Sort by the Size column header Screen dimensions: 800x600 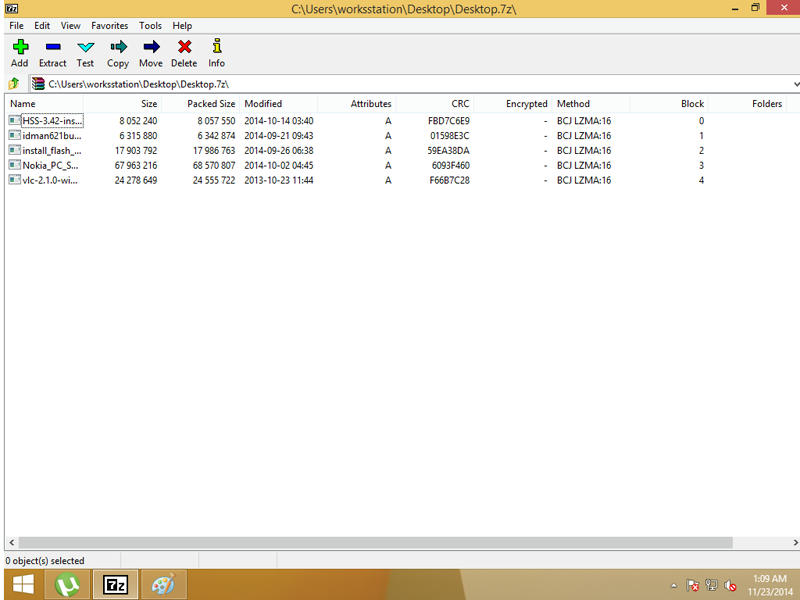click(122, 104)
